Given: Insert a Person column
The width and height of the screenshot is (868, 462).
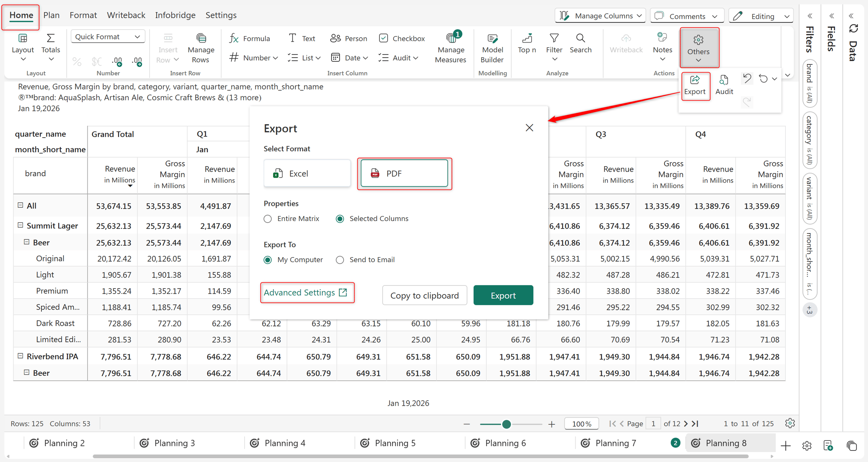Looking at the screenshot, I should [x=348, y=38].
